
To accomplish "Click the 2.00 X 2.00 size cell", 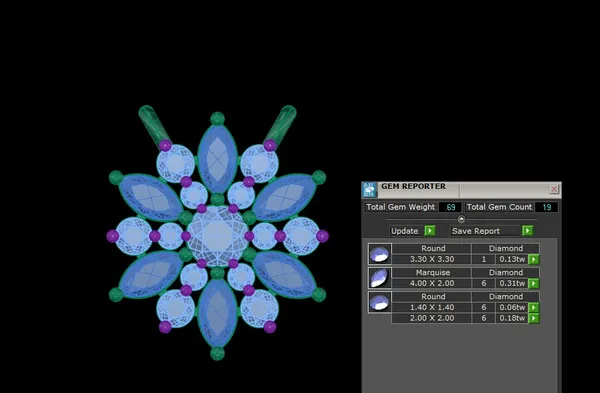I will point(432,318).
